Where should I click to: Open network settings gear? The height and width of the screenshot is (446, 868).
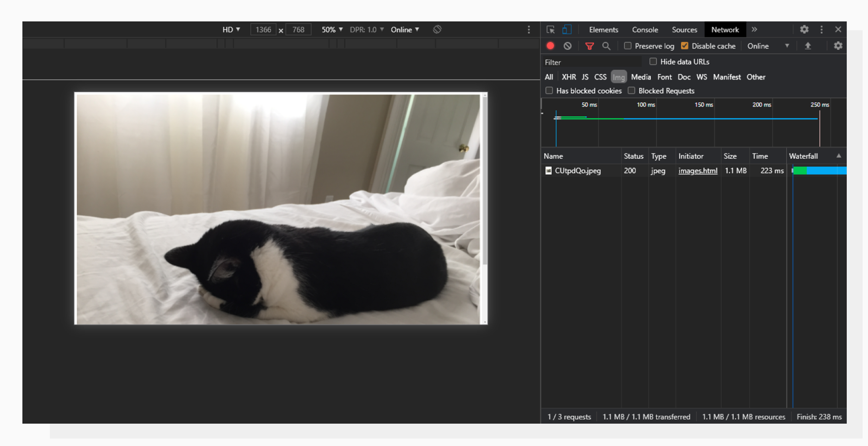[x=838, y=45]
